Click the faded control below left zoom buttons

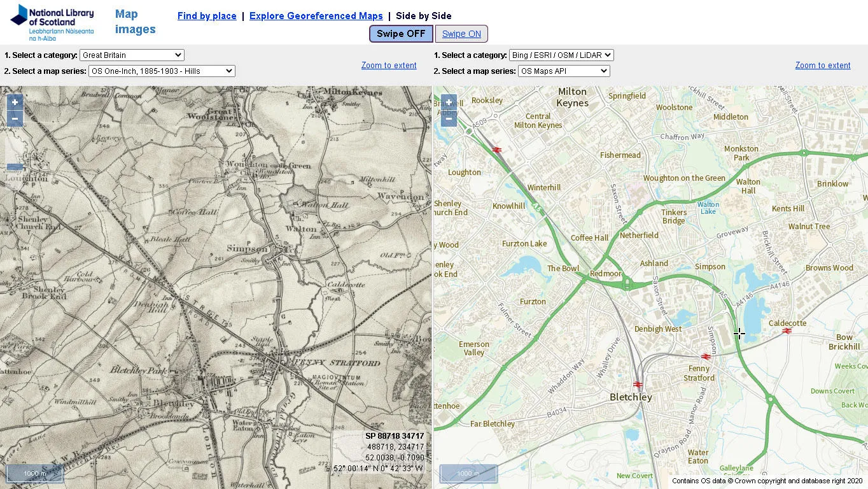14,166
